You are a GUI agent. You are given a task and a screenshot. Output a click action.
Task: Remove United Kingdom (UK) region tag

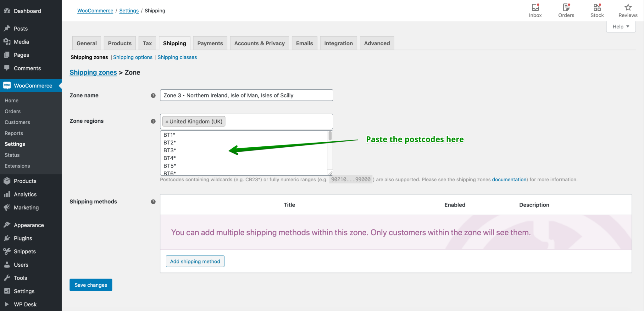point(167,122)
